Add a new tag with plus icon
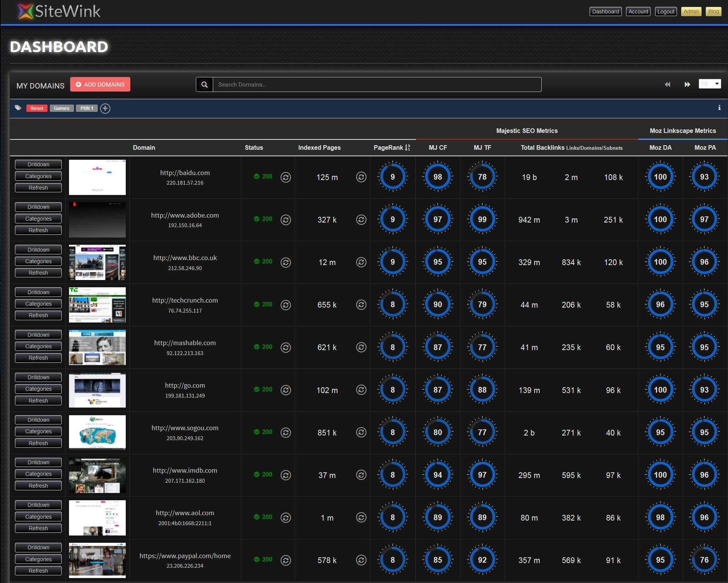 (x=105, y=108)
